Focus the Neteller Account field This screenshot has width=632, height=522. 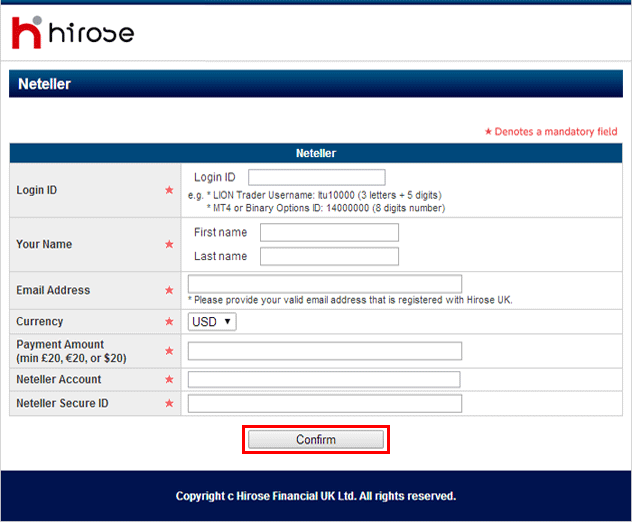click(x=324, y=379)
